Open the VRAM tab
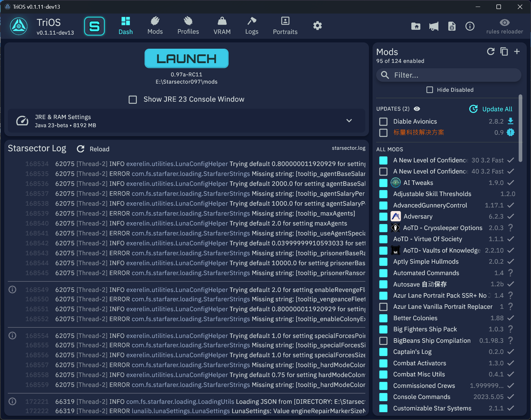Image resolution: width=531 pixels, height=420 pixels. coord(222,26)
